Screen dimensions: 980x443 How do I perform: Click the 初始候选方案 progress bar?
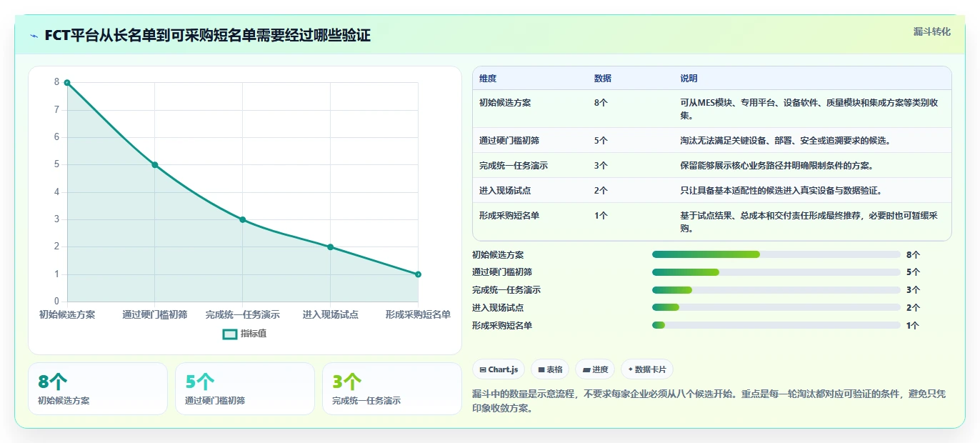776,254
